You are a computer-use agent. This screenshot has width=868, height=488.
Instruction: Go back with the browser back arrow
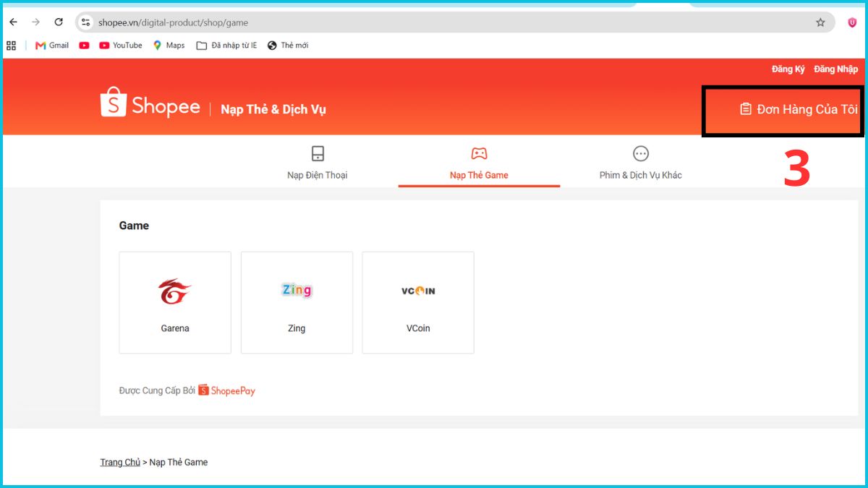pyautogui.click(x=13, y=22)
